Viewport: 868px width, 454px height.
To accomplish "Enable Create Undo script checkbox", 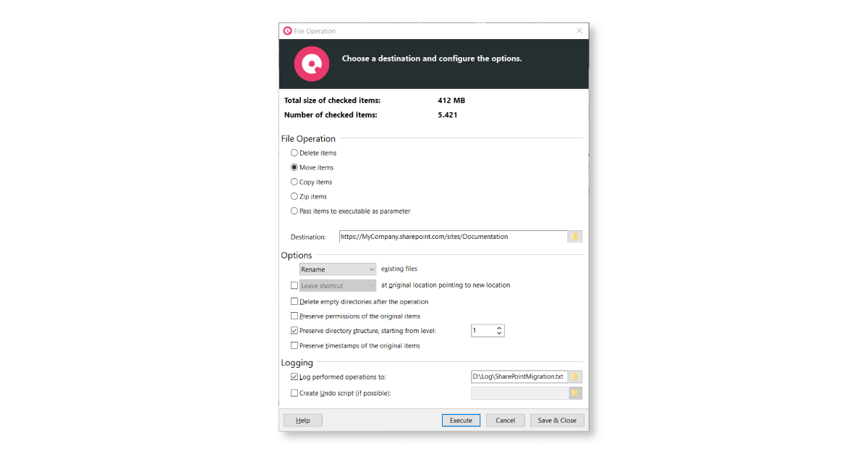I will [x=294, y=393].
